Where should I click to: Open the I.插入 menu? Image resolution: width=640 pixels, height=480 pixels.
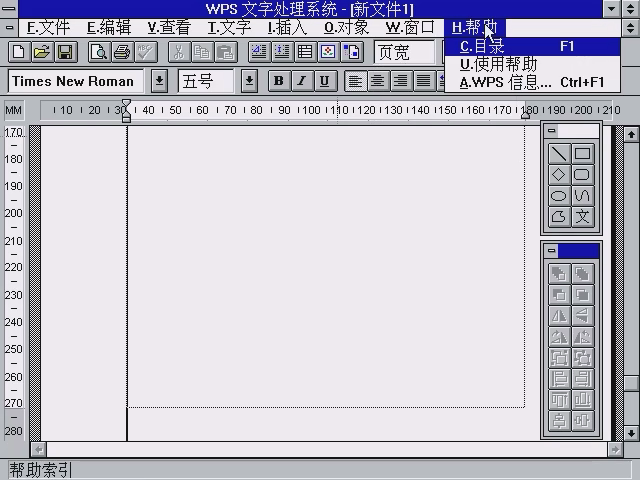[x=287, y=28]
